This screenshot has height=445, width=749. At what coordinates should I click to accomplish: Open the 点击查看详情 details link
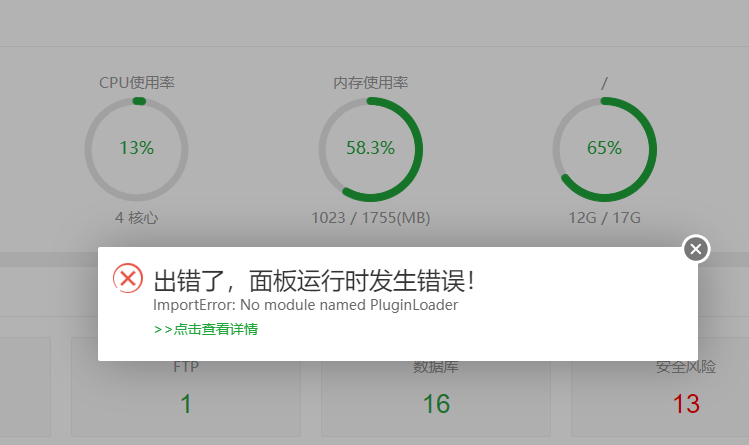[x=206, y=329]
